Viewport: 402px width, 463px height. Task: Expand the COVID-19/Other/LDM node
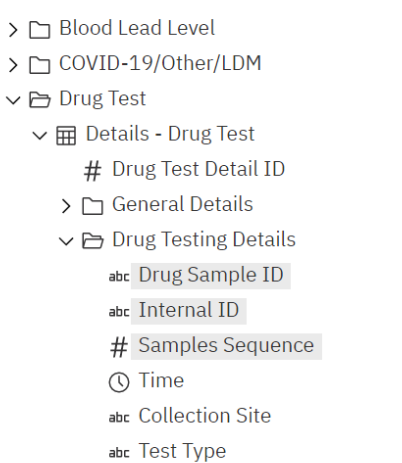tap(13, 65)
